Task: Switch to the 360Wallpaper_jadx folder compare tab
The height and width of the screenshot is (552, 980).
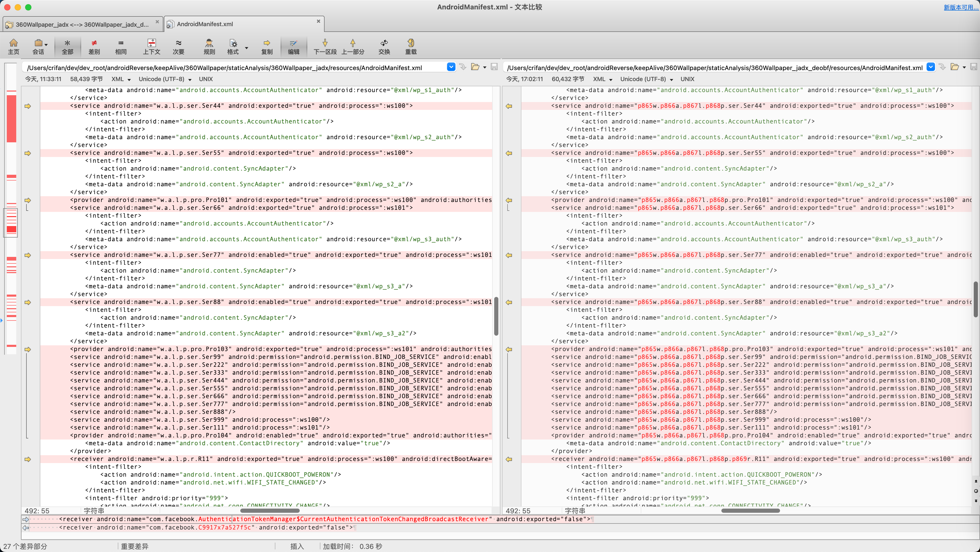Action: 82,24
